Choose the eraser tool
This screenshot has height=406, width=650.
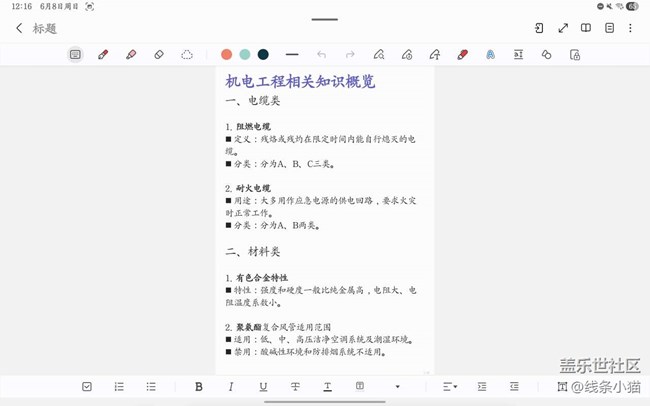coord(159,55)
